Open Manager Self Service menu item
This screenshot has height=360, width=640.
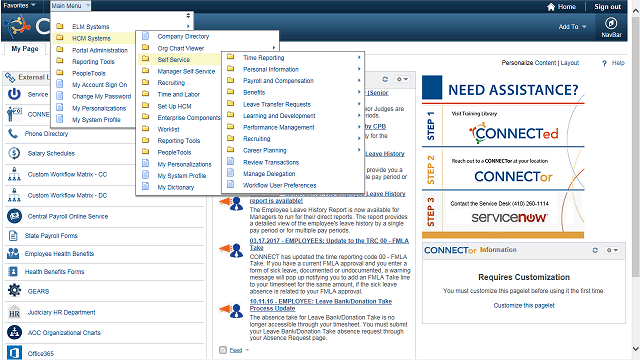pyautogui.click(x=186, y=71)
